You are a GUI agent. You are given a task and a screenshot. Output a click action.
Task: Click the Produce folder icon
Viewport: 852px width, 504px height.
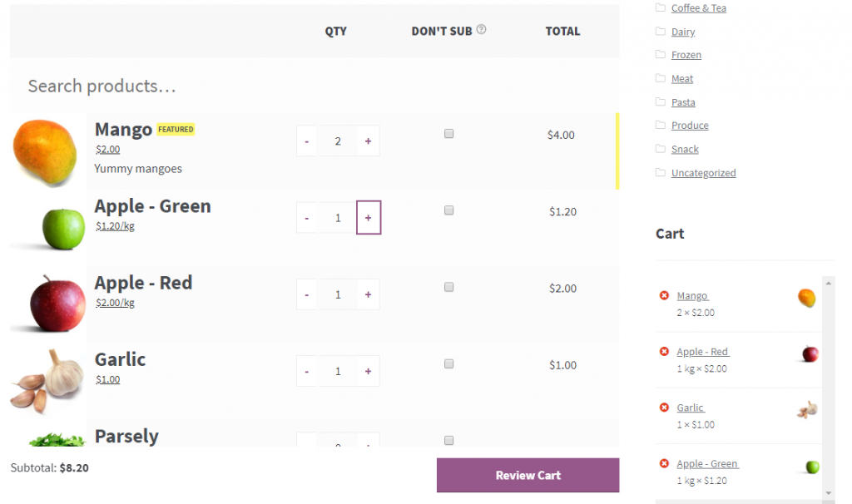660,125
